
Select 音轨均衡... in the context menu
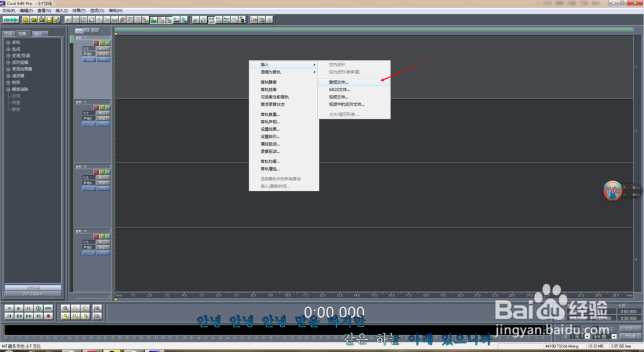284,161
